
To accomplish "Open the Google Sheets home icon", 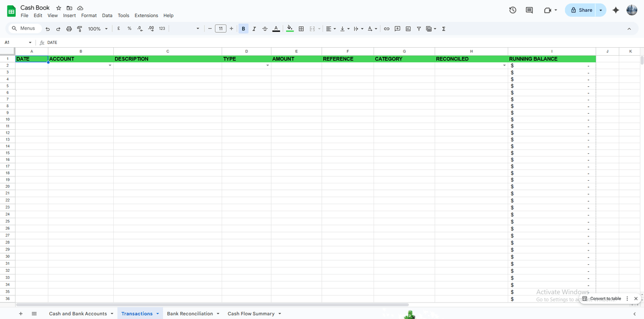I will point(11,11).
